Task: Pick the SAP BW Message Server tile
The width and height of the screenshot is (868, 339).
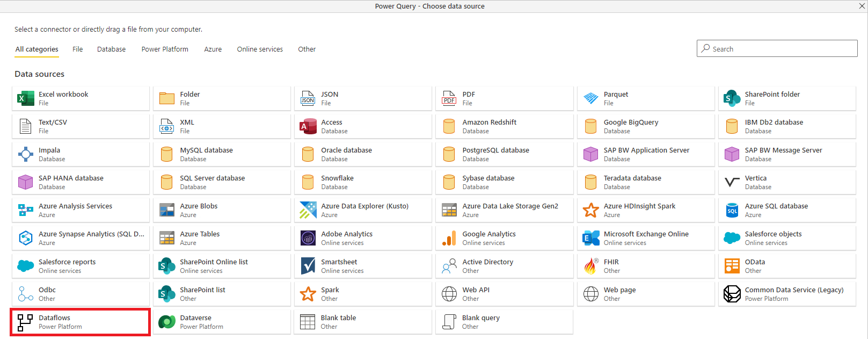Action: pos(786,154)
